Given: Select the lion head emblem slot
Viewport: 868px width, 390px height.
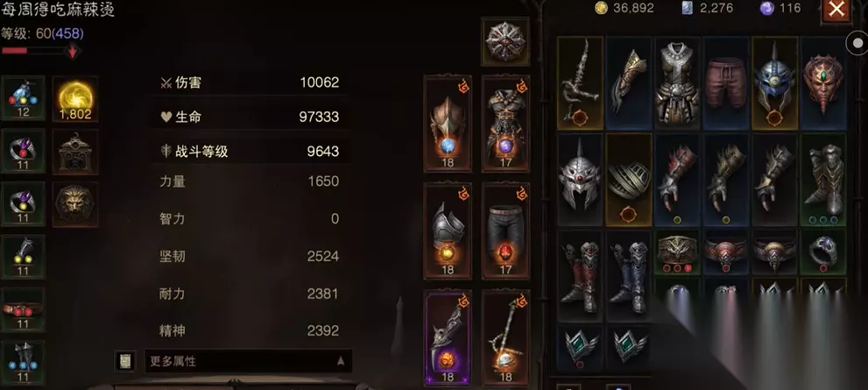Looking at the screenshot, I should coord(75,204).
